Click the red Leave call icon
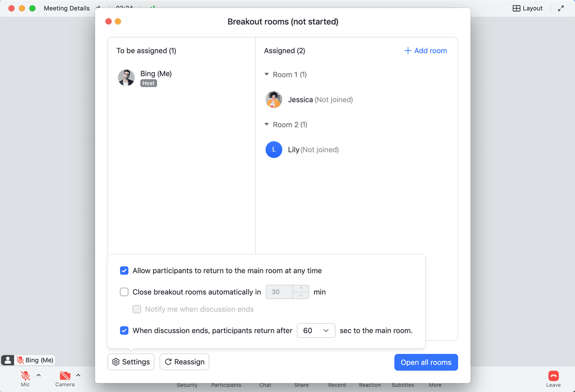The image size is (575, 392). pyautogui.click(x=553, y=376)
